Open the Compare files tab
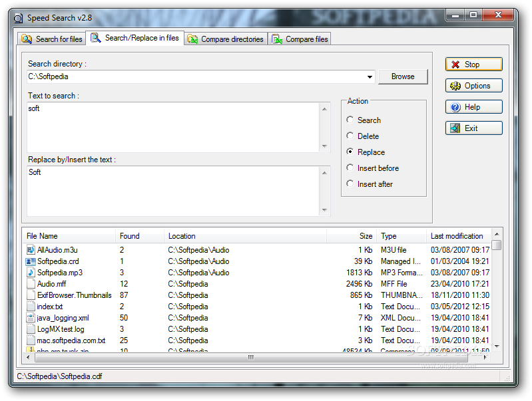The height and width of the screenshot is (401, 532). [300, 39]
